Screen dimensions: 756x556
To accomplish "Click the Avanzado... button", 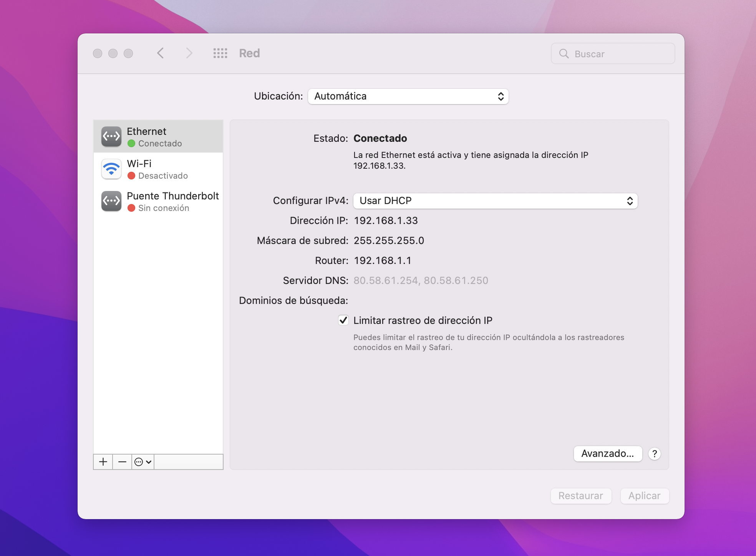I will [x=608, y=454].
